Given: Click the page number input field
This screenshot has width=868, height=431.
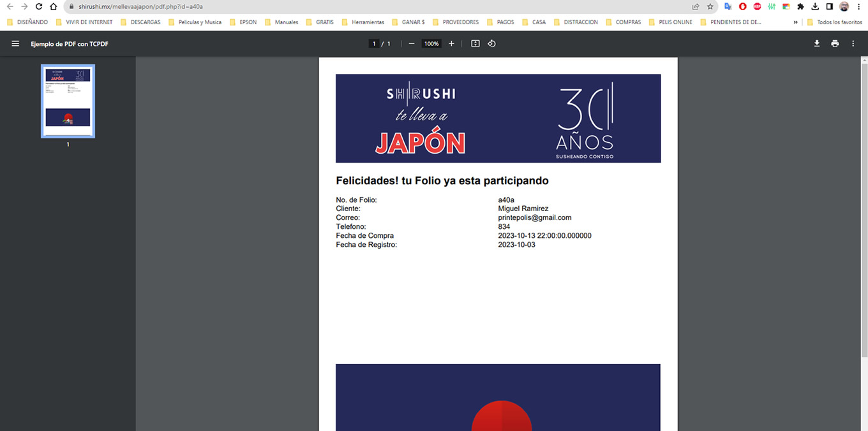Looking at the screenshot, I should tap(374, 43).
